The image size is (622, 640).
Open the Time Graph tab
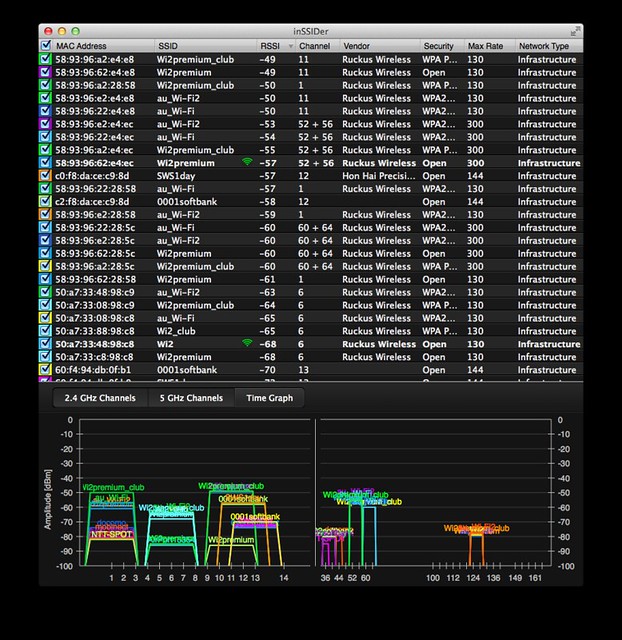click(x=269, y=398)
